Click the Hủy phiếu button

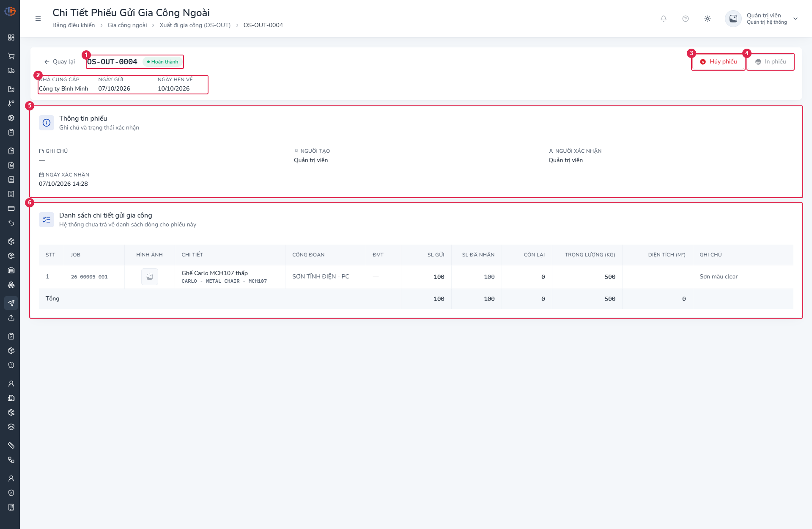(x=718, y=62)
